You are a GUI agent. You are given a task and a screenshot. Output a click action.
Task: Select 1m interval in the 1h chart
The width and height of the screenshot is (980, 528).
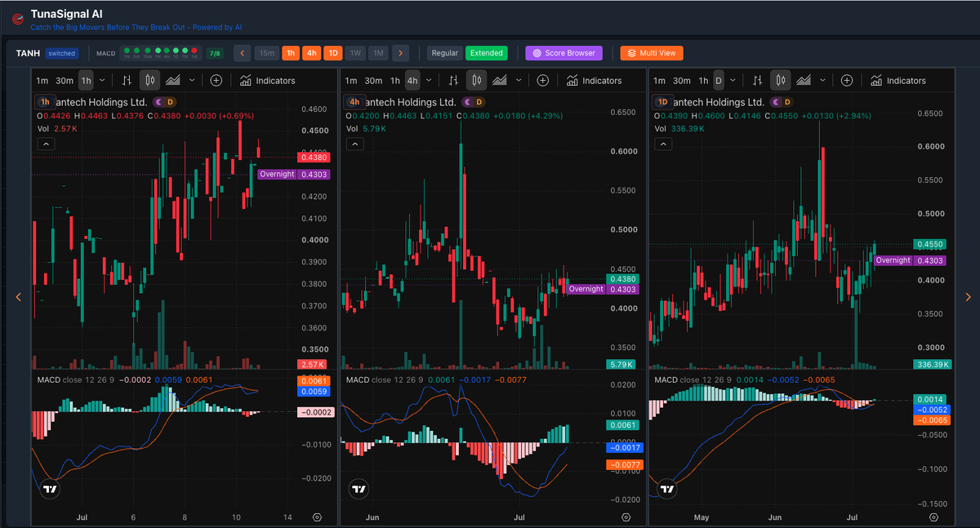[42, 80]
